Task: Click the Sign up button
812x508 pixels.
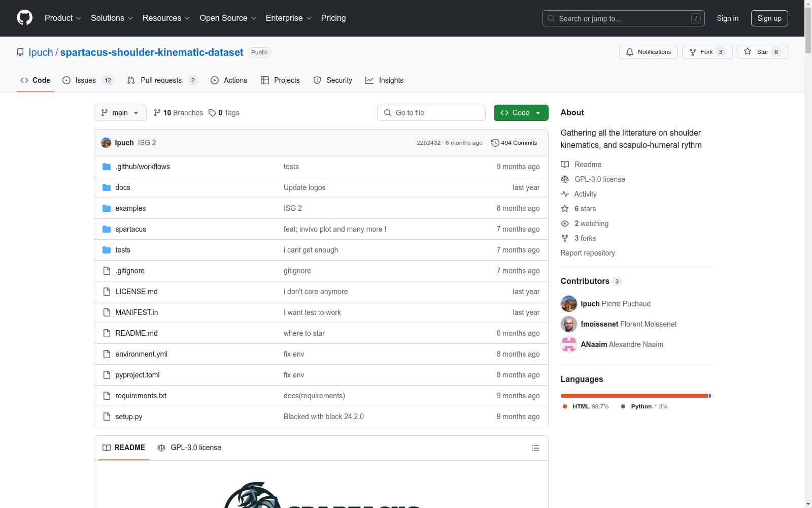Action: 769,18
